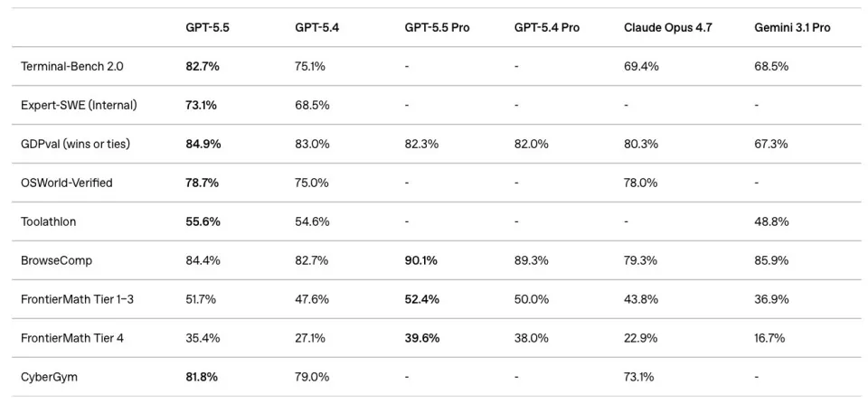Select the FrontierMath Tier 1–3 label
Image resolution: width=868 pixels, height=404 pixels.
79,299
